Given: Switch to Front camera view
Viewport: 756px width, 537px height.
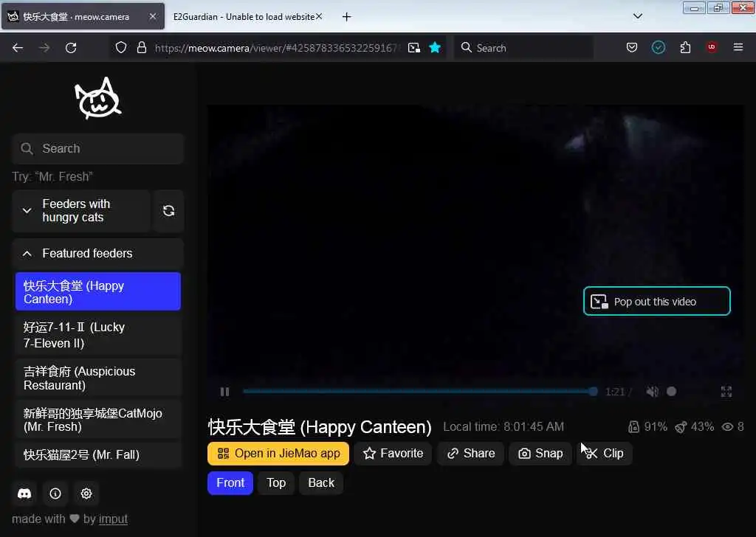Looking at the screenshot, I should click(x=230, y=483).
